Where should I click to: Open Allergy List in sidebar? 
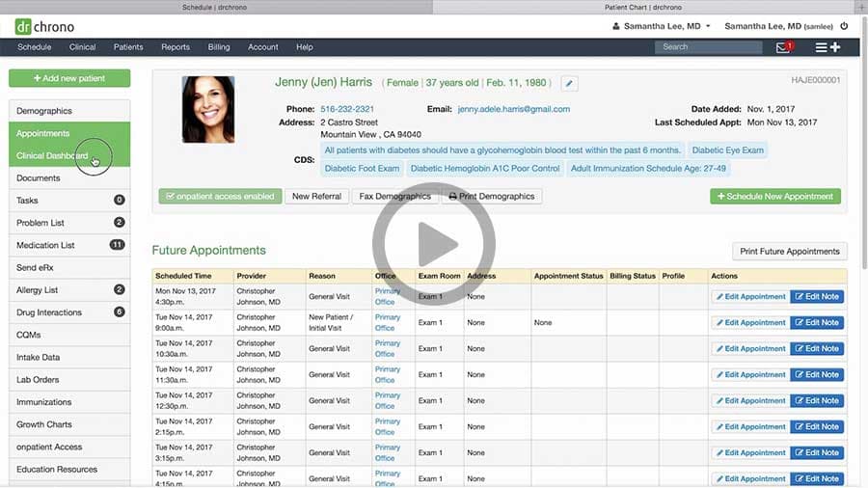(69, 290)
